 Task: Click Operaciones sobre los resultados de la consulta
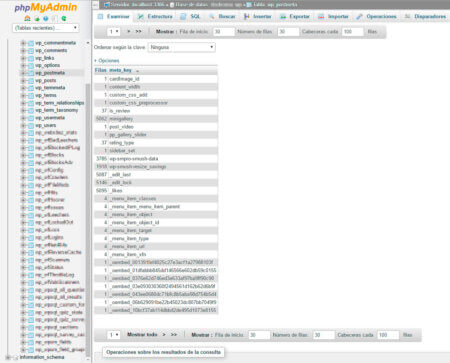tap(163, 352)
